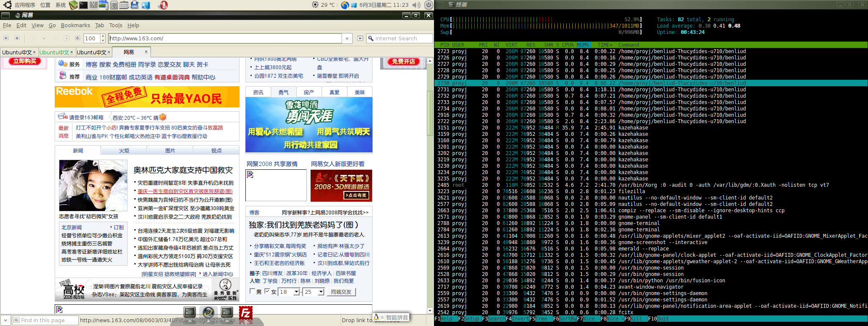Open the back history dropdown arrow

click(x=44, y=38)
